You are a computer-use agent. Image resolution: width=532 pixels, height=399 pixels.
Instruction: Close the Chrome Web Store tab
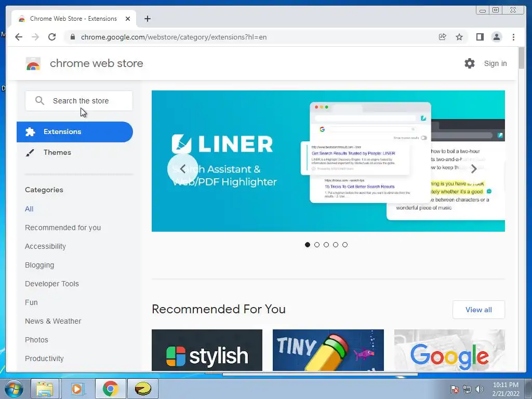(128, 19)
